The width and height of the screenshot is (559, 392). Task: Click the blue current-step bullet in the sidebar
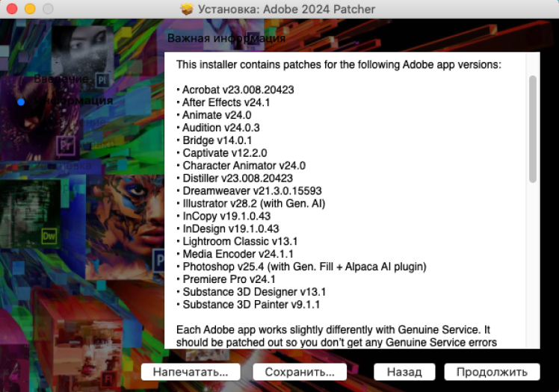pyautogui.click(x=21, y=102)
